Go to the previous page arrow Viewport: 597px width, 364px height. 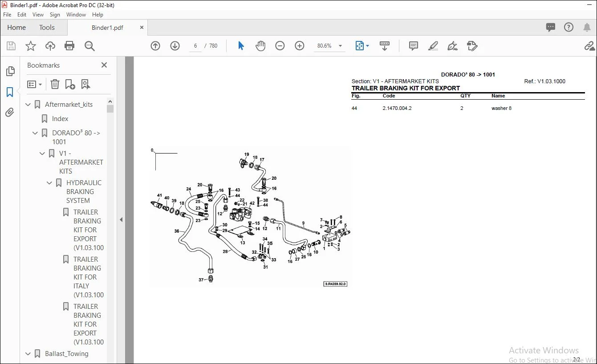click(x=155, y=46)
